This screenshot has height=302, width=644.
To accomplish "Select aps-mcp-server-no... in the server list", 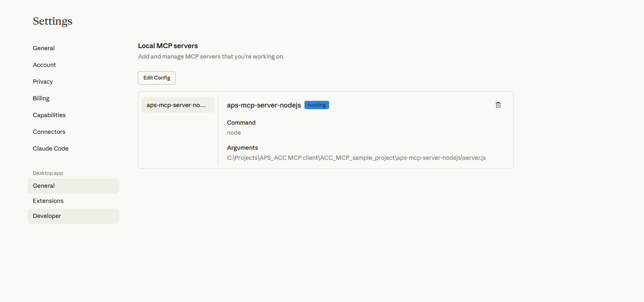I will tap(178, 105).
